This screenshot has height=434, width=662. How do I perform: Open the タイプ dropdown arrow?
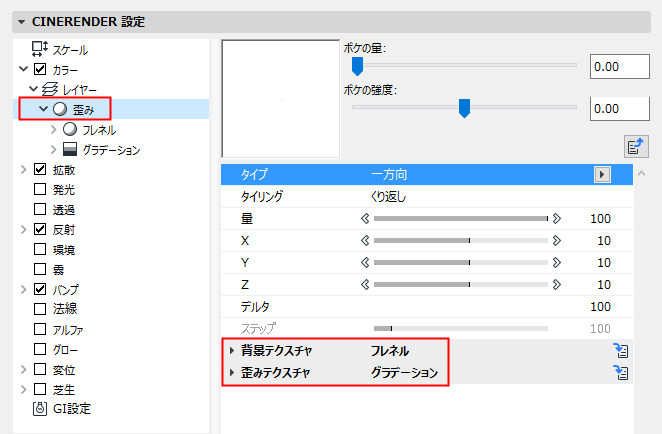(x=602, y=174)
